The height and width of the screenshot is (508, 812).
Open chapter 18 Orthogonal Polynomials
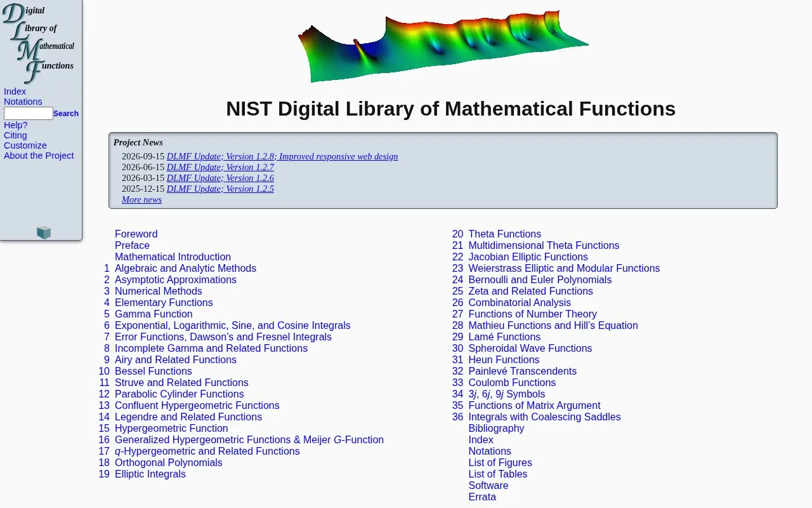[x=168, y=462]
